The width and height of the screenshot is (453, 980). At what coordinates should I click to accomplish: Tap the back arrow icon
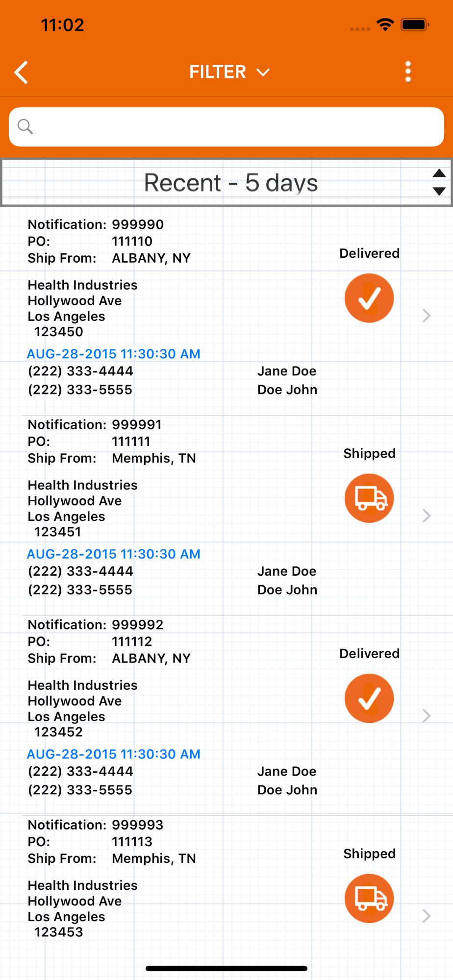click(x=22, y=73)
